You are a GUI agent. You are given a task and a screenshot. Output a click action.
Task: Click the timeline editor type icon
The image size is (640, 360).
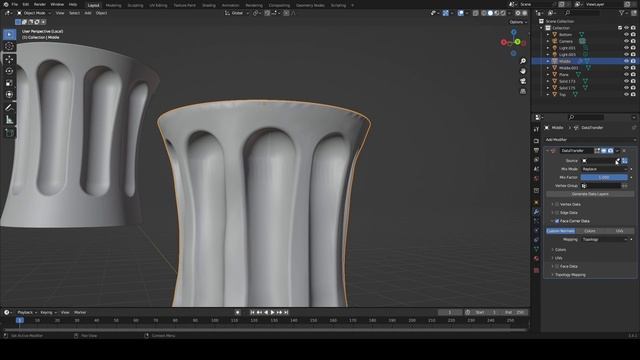(x=7, y=312)
